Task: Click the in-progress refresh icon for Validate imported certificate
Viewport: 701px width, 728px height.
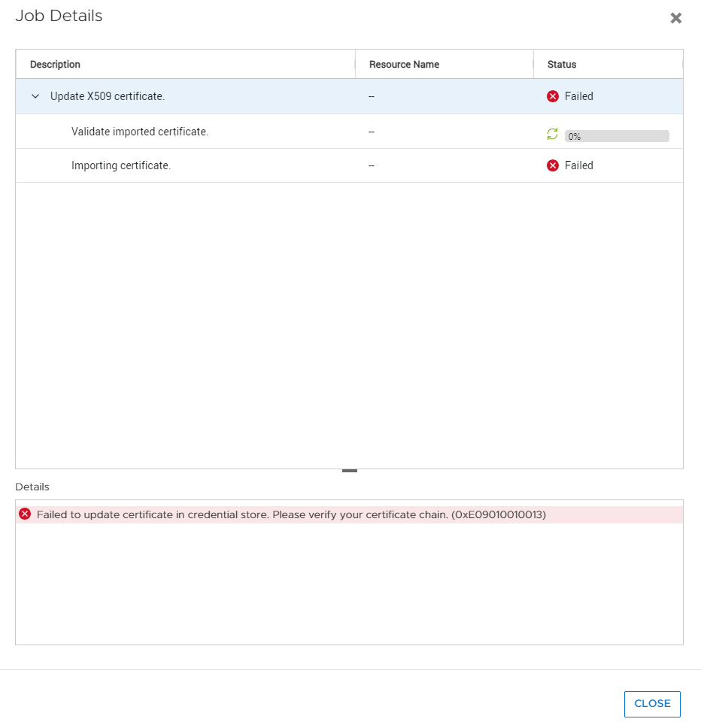Action: pyautogui.click(x=552, y=133)
